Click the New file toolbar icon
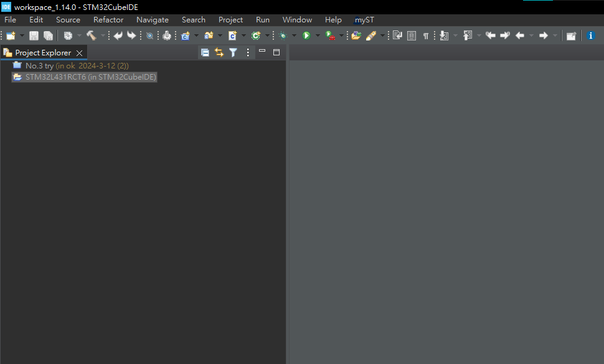Image resolution: width=604 pixels, height=364 pixels. pos(11,36)
